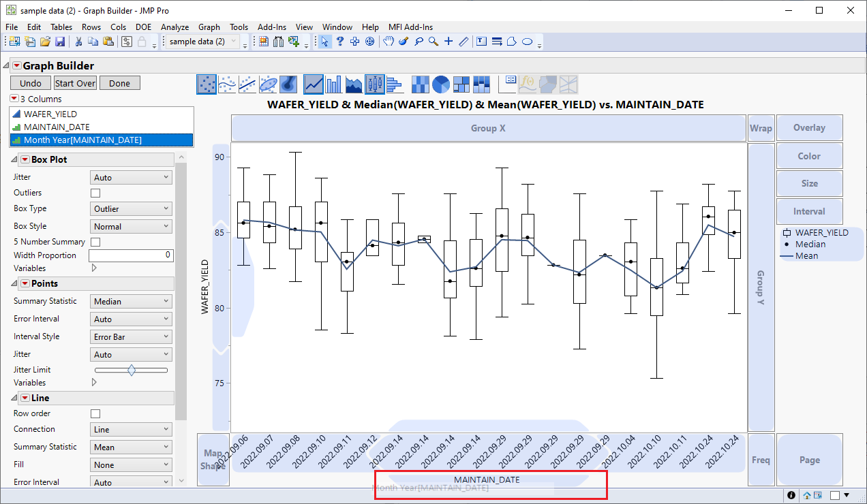867x504 pixels.
Task: Activate the Lasso tool
Action: pos(419,42)
